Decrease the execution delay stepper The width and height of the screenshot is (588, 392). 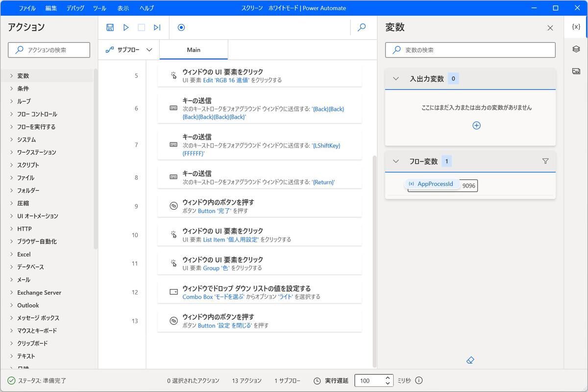pyautogui.click(x=388, y=383)
